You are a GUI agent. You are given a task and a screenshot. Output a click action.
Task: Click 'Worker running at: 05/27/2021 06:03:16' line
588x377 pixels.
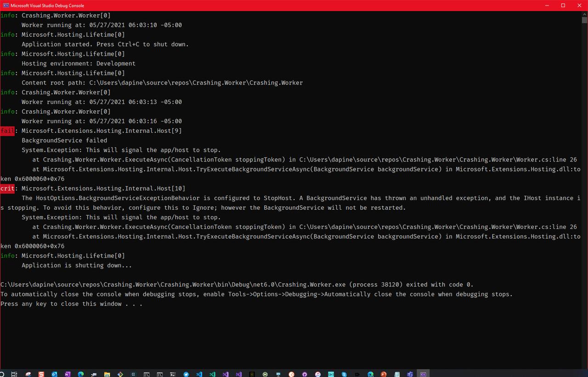[x=102, y=121]
